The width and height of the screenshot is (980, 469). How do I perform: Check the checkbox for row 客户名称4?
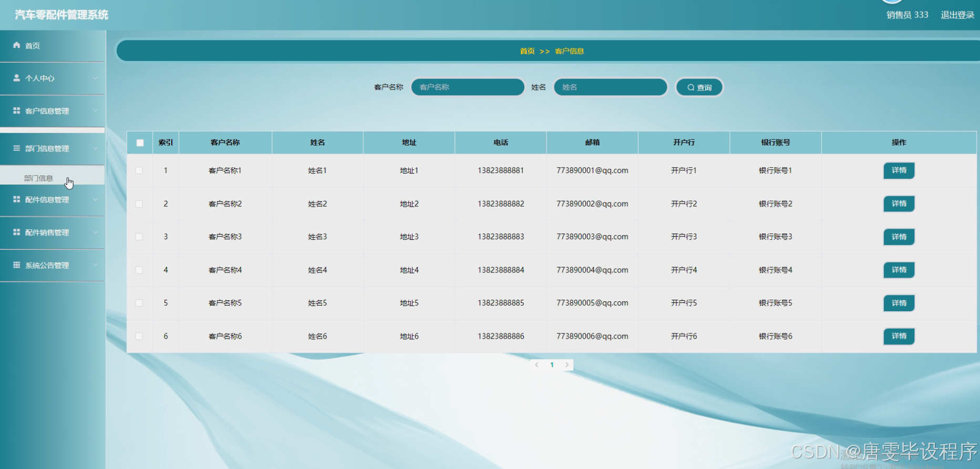tap(139, 270)
